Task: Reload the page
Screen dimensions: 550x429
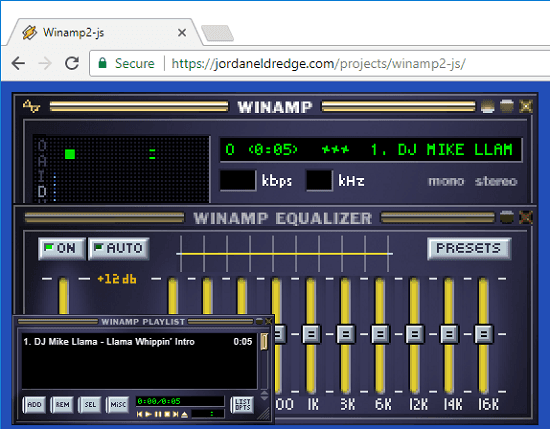Action: 72,63
